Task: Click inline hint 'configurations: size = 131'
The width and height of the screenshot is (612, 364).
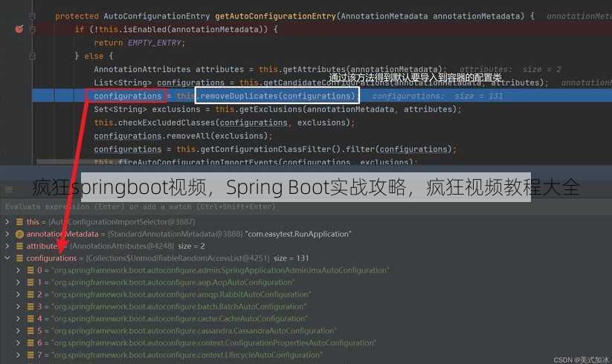Action: click(437, 97)
